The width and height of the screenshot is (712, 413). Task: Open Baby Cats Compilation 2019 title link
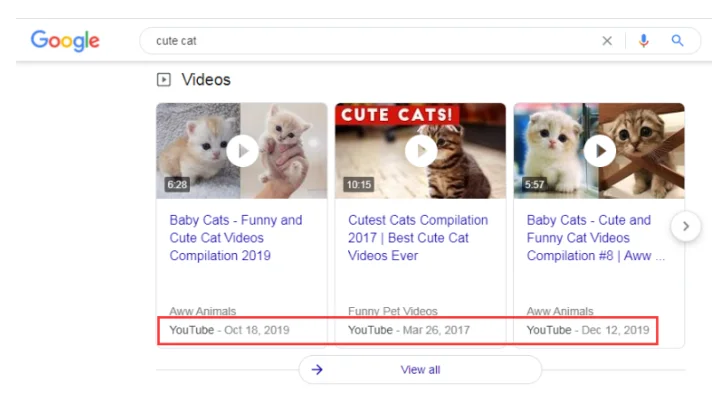pos(236,238)
